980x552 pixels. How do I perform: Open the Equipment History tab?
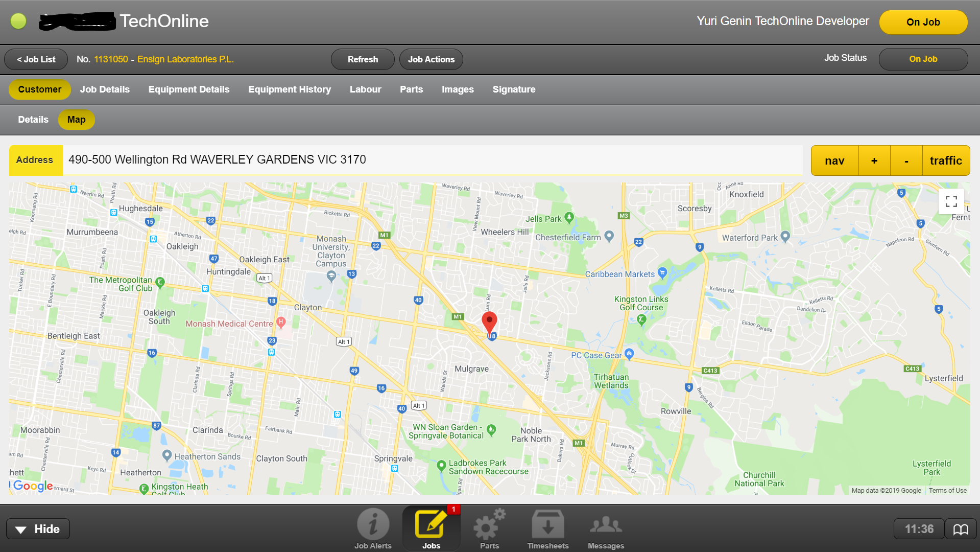(290, 89)
